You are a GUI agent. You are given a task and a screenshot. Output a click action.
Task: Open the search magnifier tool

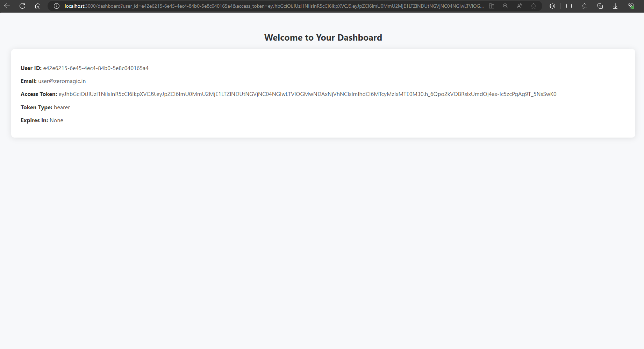point(506,6)
